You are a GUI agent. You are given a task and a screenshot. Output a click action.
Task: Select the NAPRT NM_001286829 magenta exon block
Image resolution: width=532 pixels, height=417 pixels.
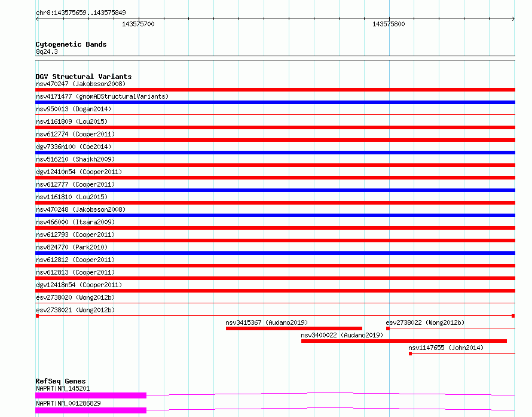(91, 410)
